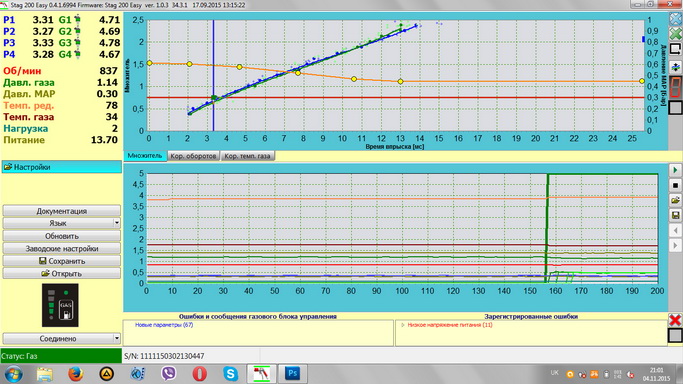The image size is (683, 384).
Task: Click the blue-green line shift arrows icon
Action: pyautogui.click(x=675, y=67)
